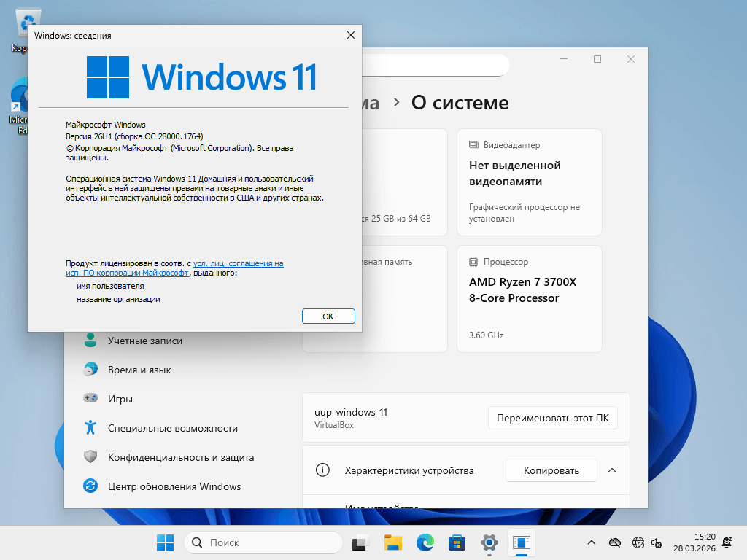Click the Windows Start button
The image size is (747, 560).
pyautogui.click(x=165, y=542)
